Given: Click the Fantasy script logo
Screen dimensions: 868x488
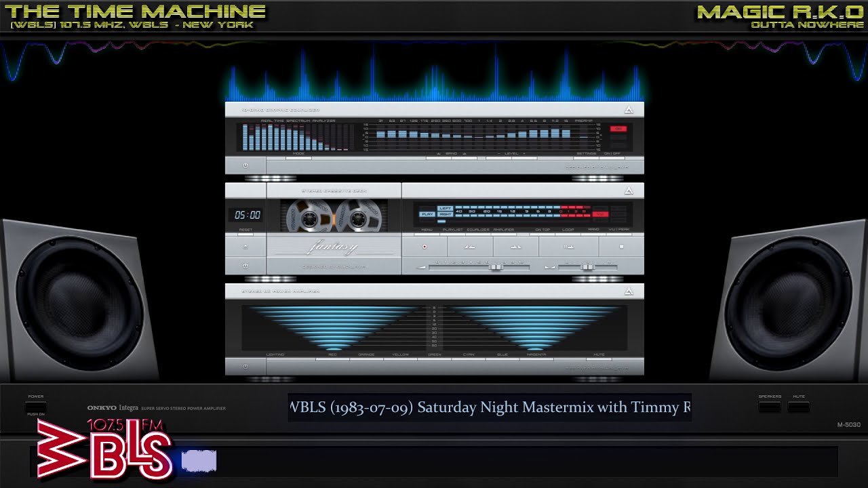Looking at the screenshot, I should coord(332,247).
